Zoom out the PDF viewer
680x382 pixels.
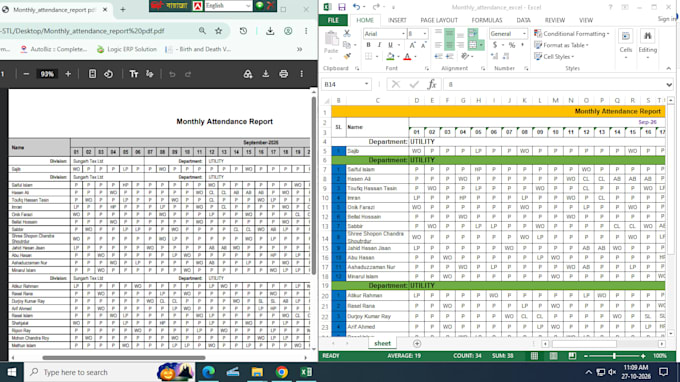click(x=26, y=74)
